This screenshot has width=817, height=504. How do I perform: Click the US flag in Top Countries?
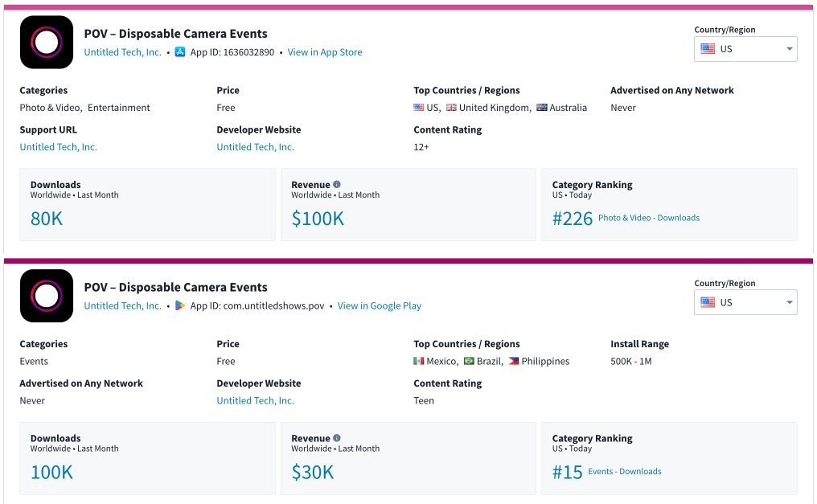coord(420,107)
